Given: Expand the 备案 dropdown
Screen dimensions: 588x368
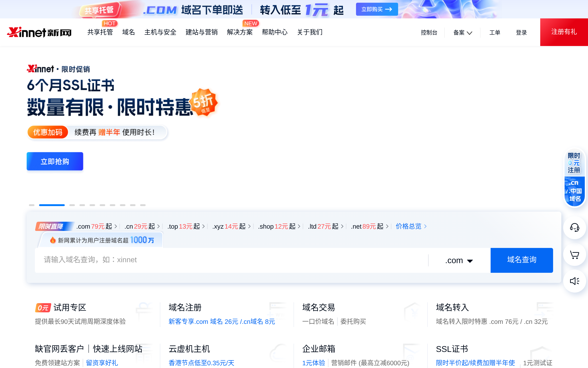Looking at the screenshot, I should (x=463, y=32).
